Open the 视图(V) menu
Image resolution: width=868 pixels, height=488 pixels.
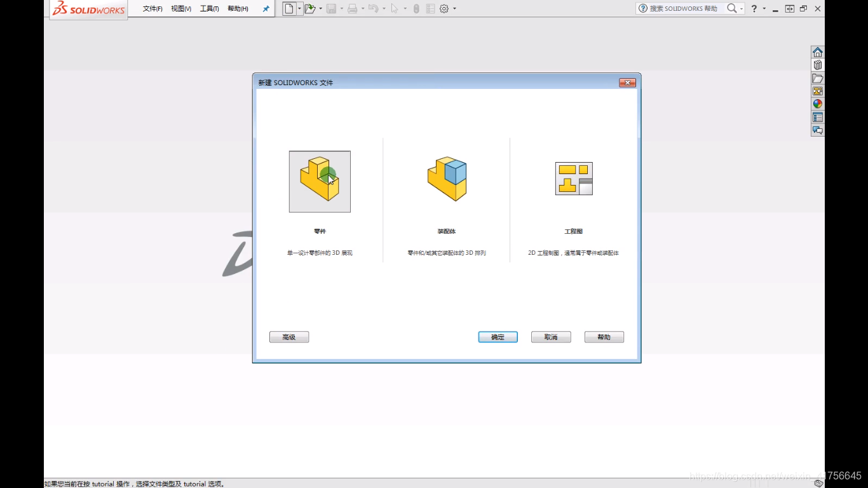click(x=181, y=9)
